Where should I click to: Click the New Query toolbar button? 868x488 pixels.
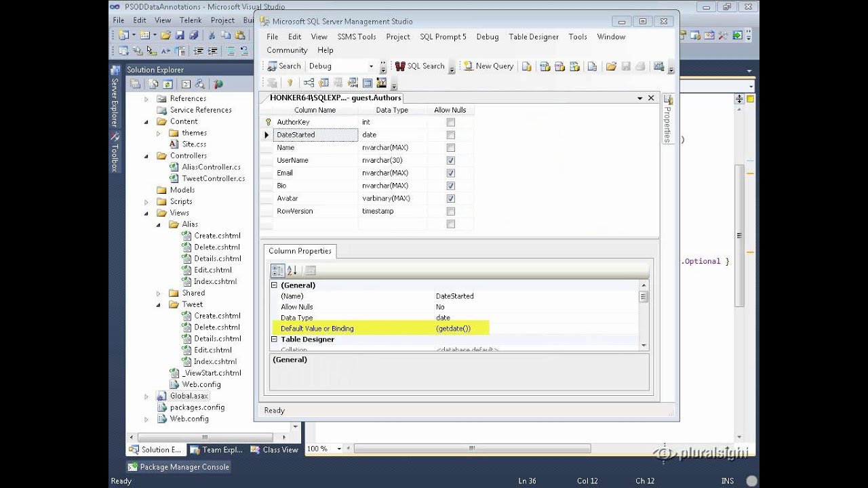pyautogui.click(x=488, y=66)
